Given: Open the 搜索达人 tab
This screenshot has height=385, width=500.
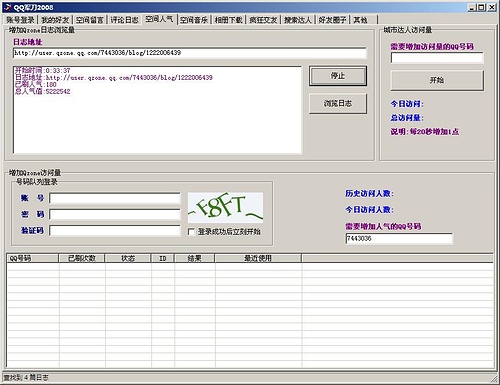Looking at the screenshot, I should (x=298, y=20).
